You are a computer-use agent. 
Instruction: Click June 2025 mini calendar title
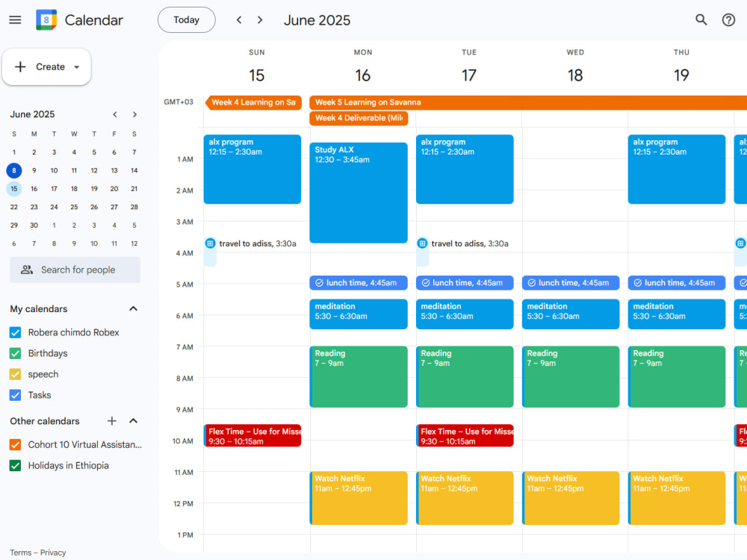pyautogui.click(x=32, y=114)
